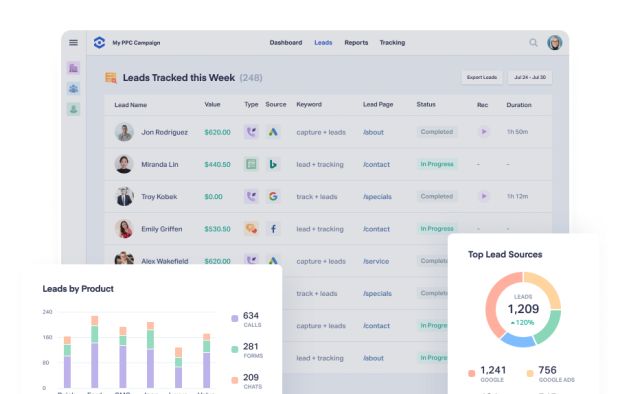Screen dimensions: 618x394
Task: Click the Google Ads legend swatch
Action: (530, 373)
